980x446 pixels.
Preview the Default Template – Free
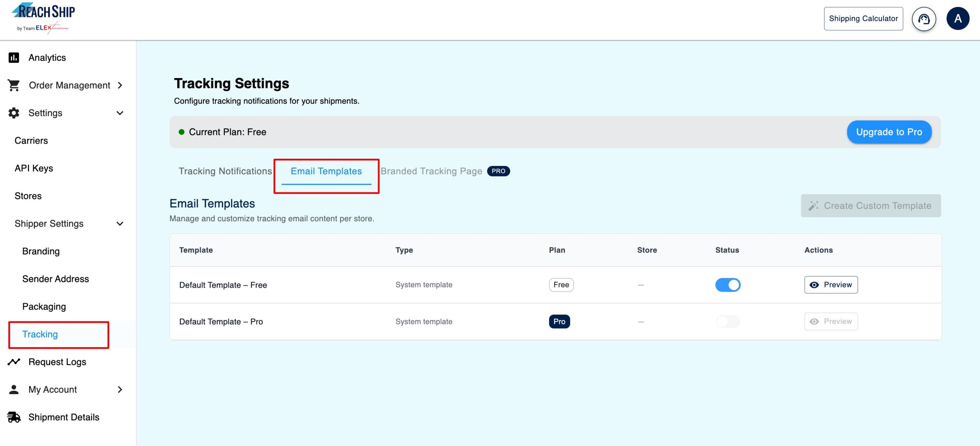[831, 285]
